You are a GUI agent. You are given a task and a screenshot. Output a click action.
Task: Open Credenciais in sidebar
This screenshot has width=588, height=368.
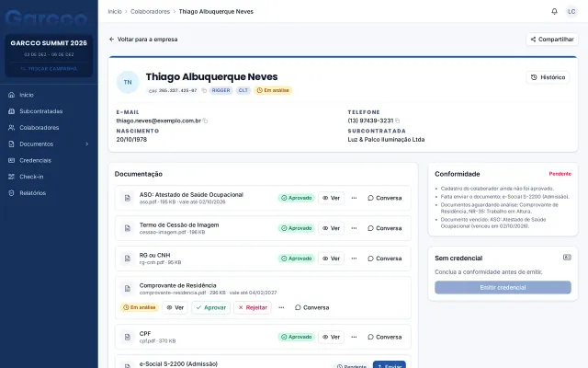coord(49,160)
